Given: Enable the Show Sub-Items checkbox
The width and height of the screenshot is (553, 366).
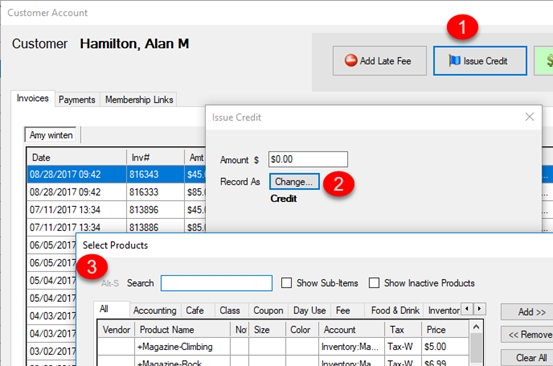Looking at the screenshot, I should [x=286, y=283].
